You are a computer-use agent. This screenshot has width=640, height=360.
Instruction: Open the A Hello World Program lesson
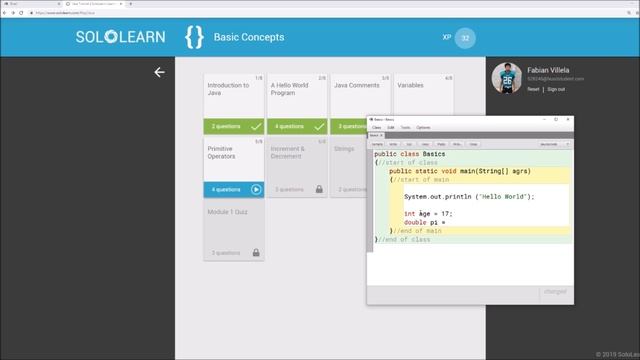coord(297,104)
